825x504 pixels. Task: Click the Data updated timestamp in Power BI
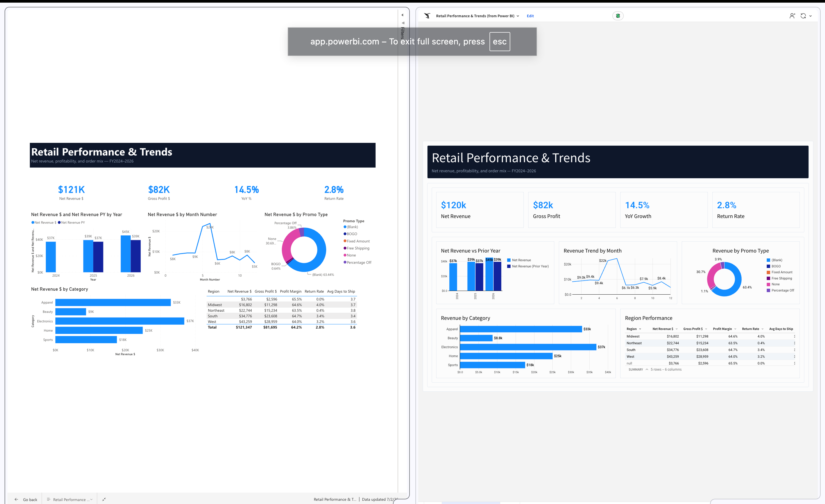[x=380, y=499]
